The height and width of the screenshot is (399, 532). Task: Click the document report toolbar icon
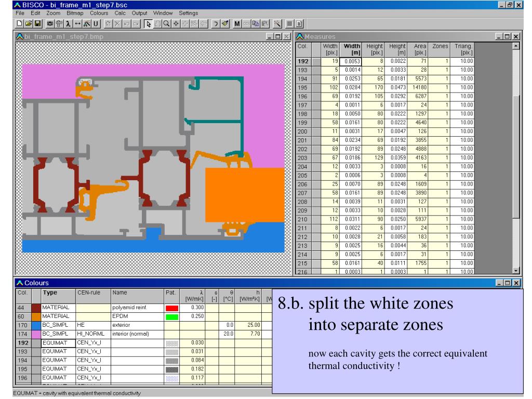[x=299, y=23]
